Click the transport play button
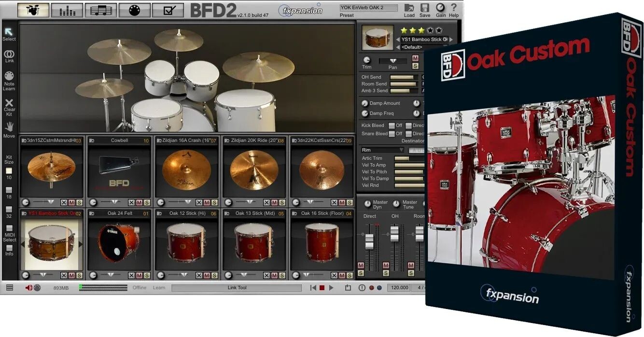Image resolution: width=644 pixels, height=337 pixels. tap(331, 288)
